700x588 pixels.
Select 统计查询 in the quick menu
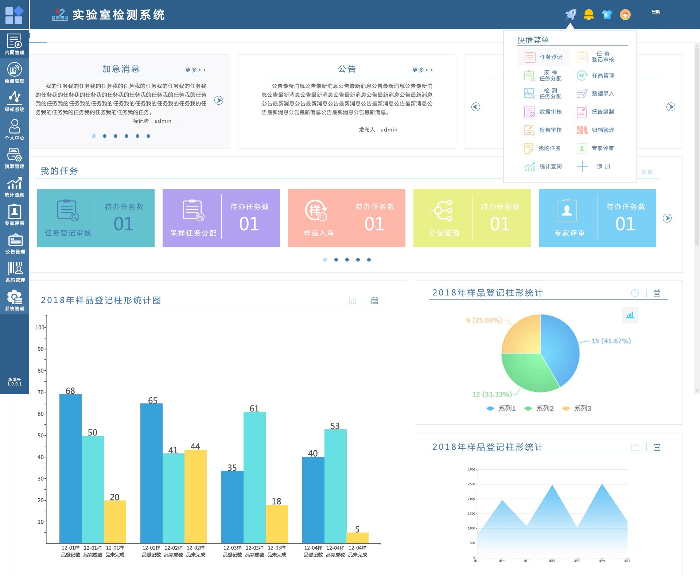543,166
